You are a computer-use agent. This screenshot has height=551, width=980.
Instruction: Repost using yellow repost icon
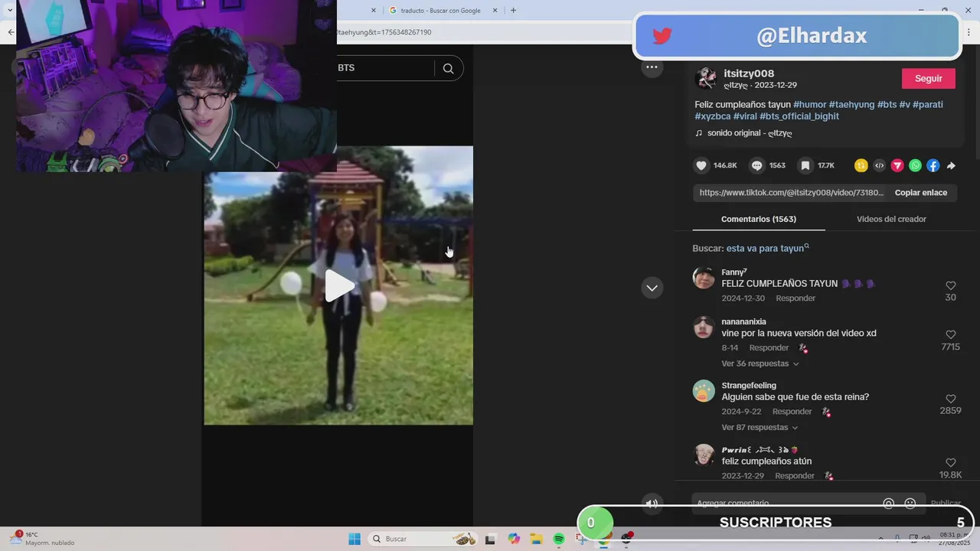point(861,165)
